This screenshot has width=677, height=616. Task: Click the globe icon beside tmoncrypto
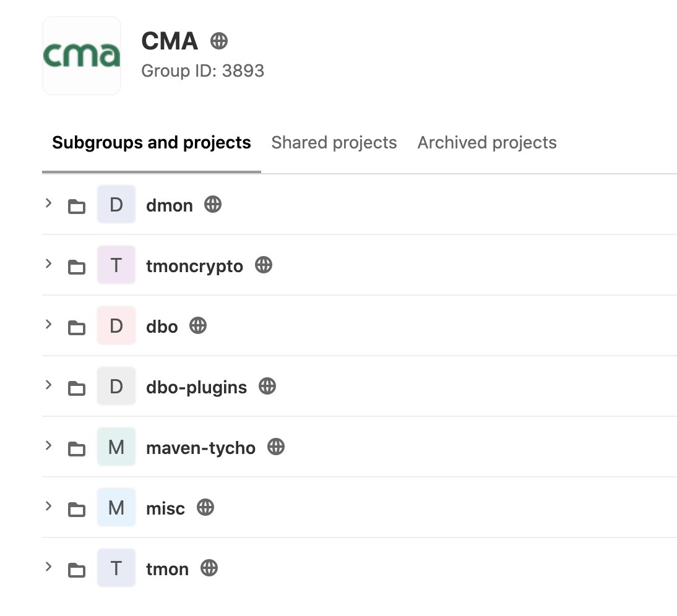tap(264, 265)
